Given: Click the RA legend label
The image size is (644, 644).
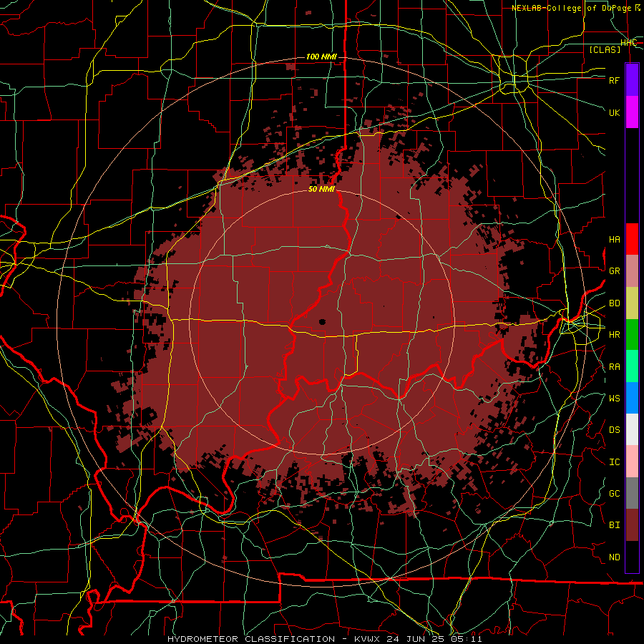Looking at the screenshot, I should point(614,366).
